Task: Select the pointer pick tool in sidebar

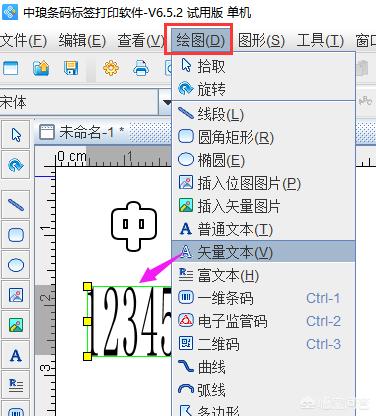Action: [x=16, y=135]
